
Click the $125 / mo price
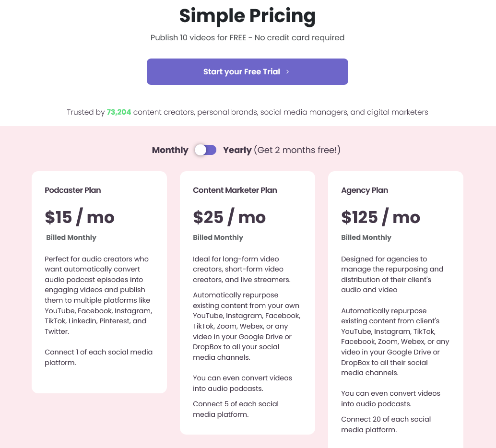tap(380, 217)
